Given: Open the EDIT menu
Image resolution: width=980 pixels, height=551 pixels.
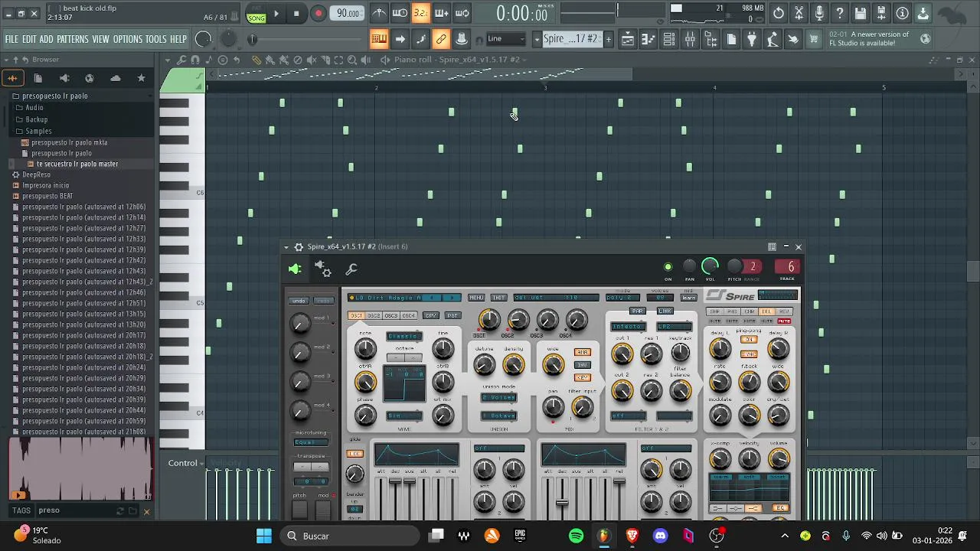Looking at the screenshot, I should 29,39.
